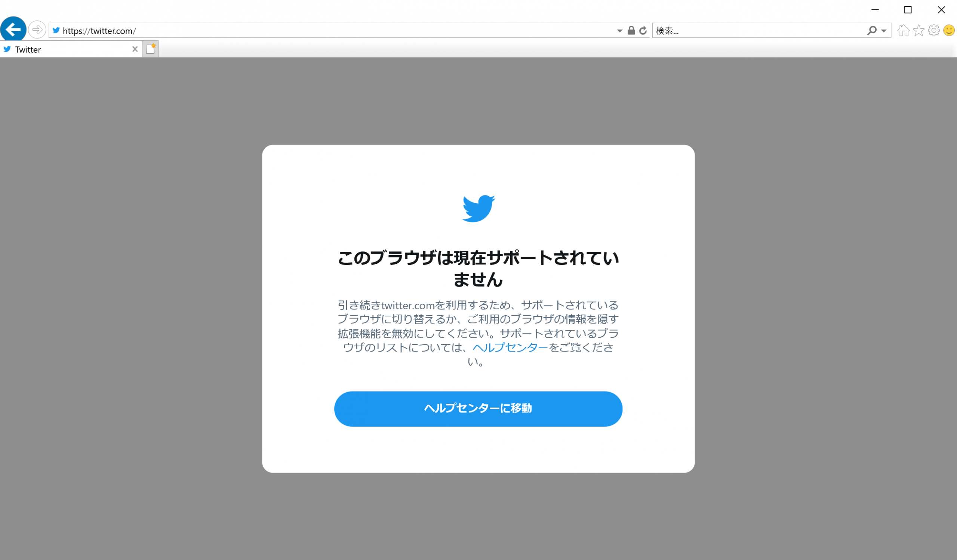This screenshot has height=560, width=957.
Task: Click the forward navigation arrow
Action: point(37,30)
